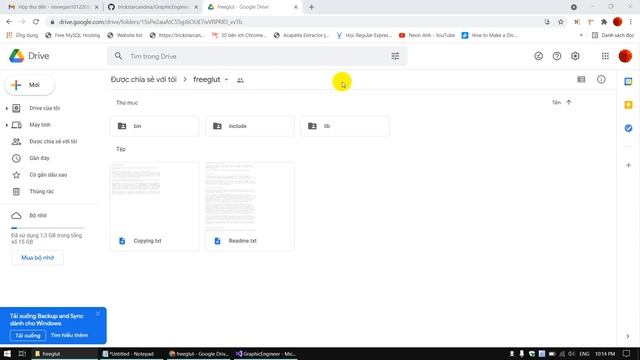Screen dimensions: 640x360
Task: Bookmark this page star icon
Action: (x=561, y=22)
